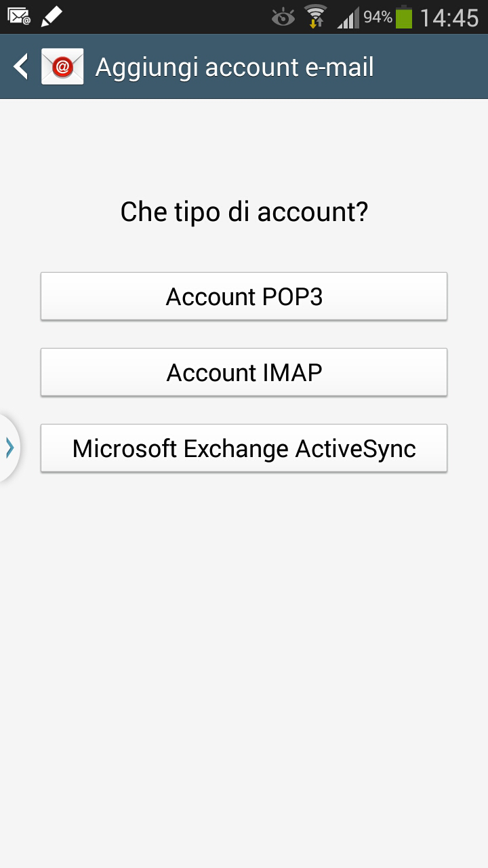Tap the email notification icon in status bar
The image size is (488, 868).
pos(19,16)
